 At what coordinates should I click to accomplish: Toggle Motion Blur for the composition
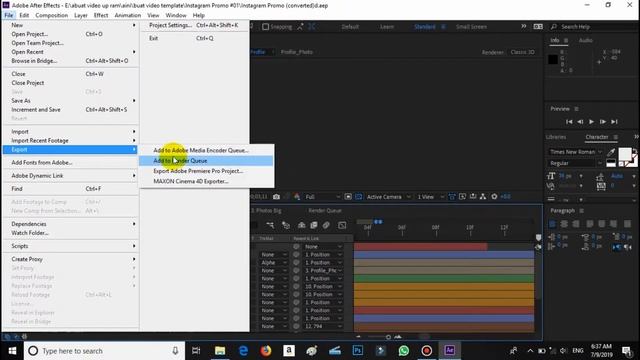(x=326, y=225)
